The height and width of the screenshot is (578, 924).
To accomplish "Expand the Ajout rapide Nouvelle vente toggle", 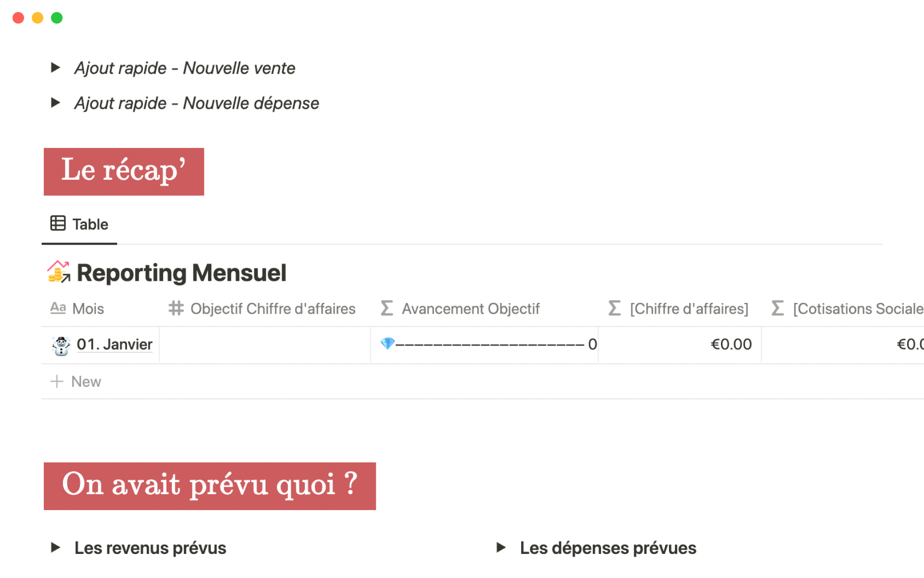I will click(x=55, y=67).
